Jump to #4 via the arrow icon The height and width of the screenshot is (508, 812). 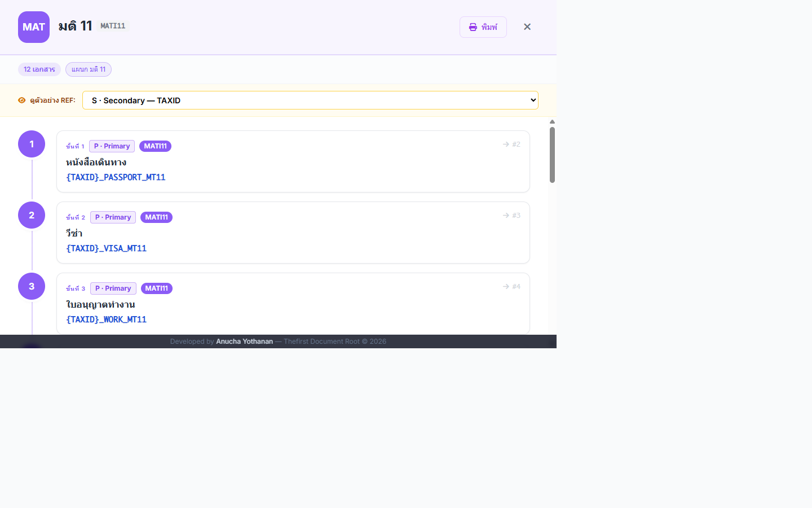point(506,287)
